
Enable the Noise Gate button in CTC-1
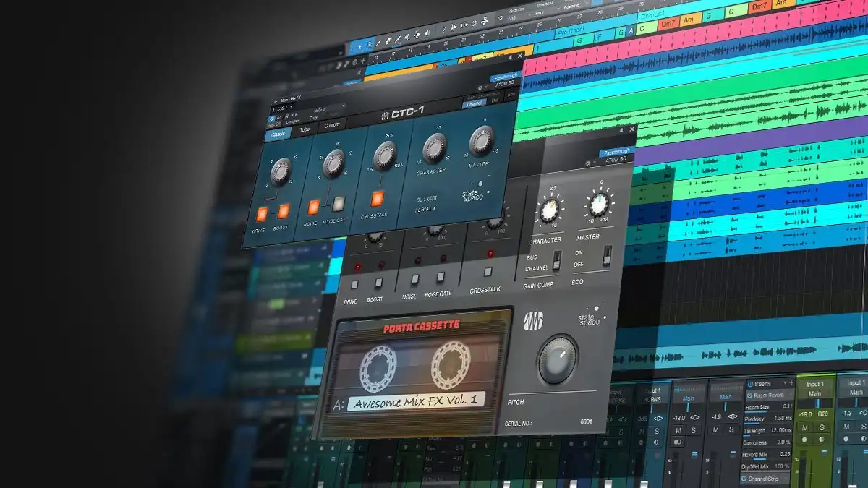339,204
